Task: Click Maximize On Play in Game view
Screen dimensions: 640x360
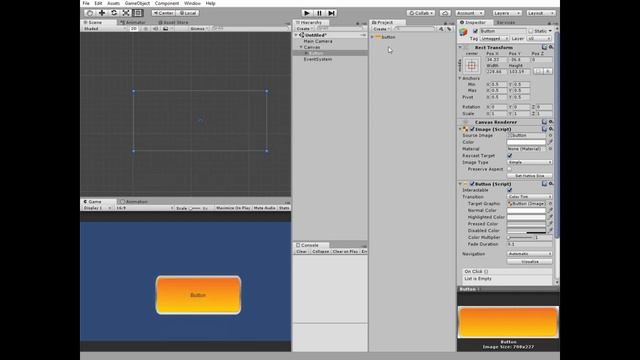Action: [x=233, y=208]
